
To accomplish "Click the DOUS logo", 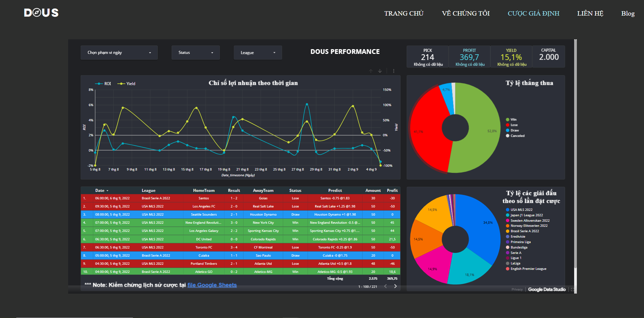I will click(x=41, y=13).
